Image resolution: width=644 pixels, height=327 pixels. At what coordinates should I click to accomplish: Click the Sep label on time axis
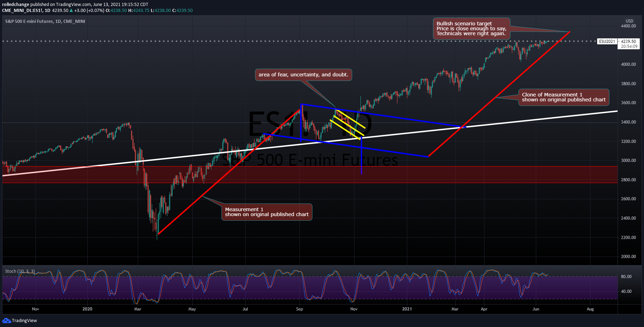tap(299, 309)
